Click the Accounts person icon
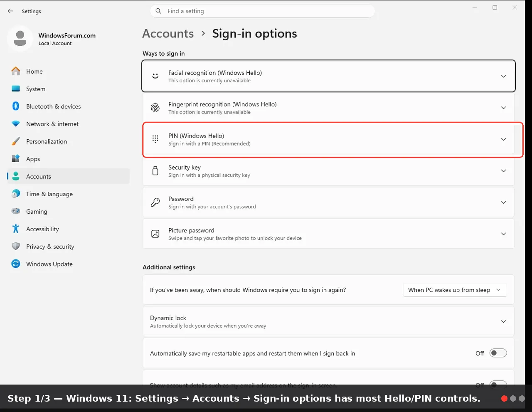Screen dimensions: 532x412 pos(16,176)
